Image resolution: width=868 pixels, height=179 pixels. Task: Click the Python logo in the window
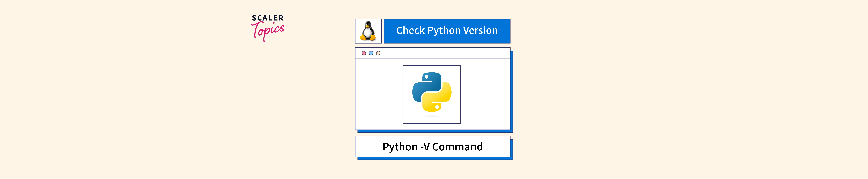coord(432,92)
